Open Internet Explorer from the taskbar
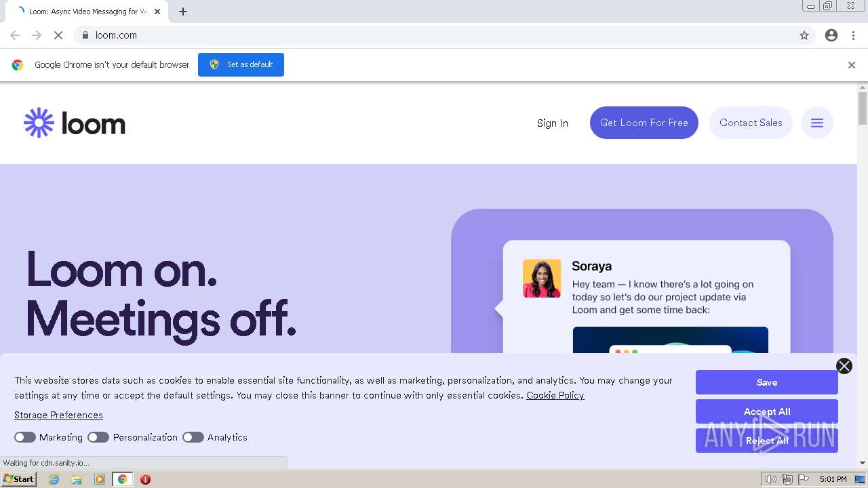 pos(54,479)
